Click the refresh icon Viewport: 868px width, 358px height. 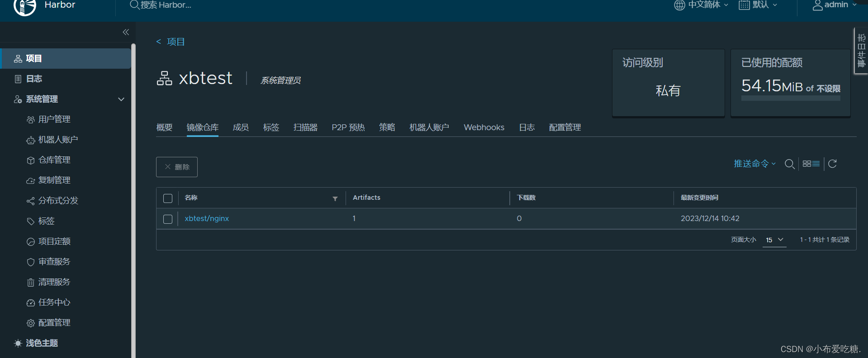click(x=832, y=164)
